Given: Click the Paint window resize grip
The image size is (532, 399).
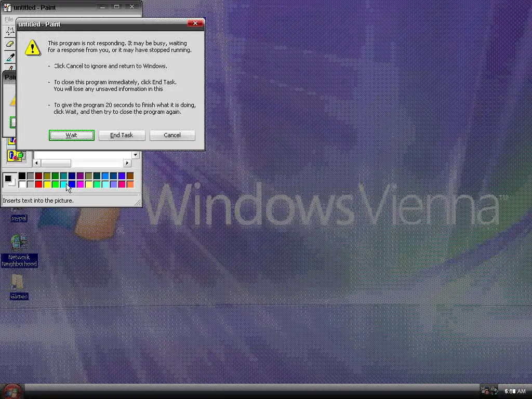Looking at the screenshot, I should pos(137,203).
